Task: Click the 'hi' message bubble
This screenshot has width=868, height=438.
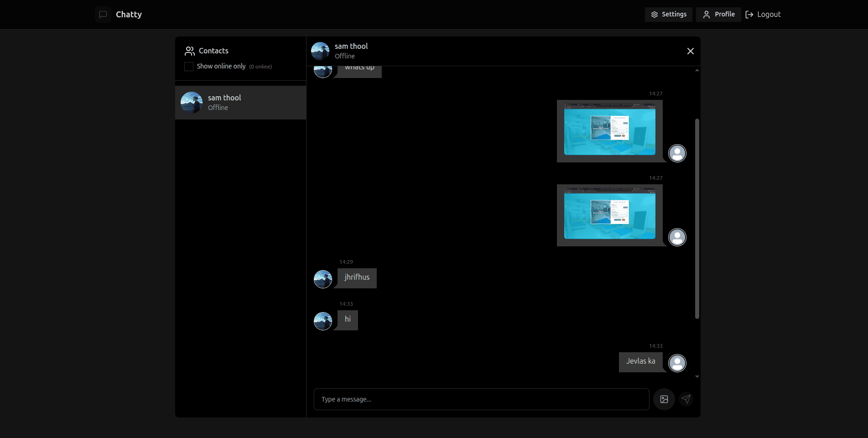Action: click(348, 320)
